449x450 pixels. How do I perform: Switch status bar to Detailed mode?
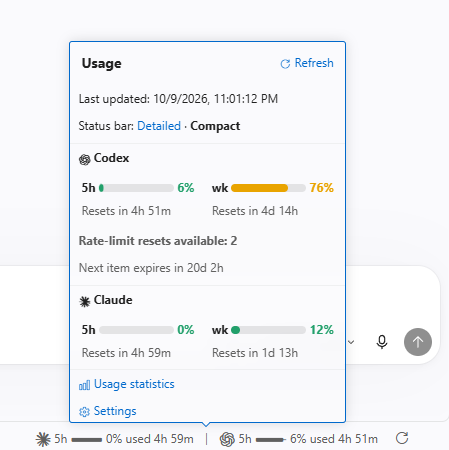(x=159, y=126)
